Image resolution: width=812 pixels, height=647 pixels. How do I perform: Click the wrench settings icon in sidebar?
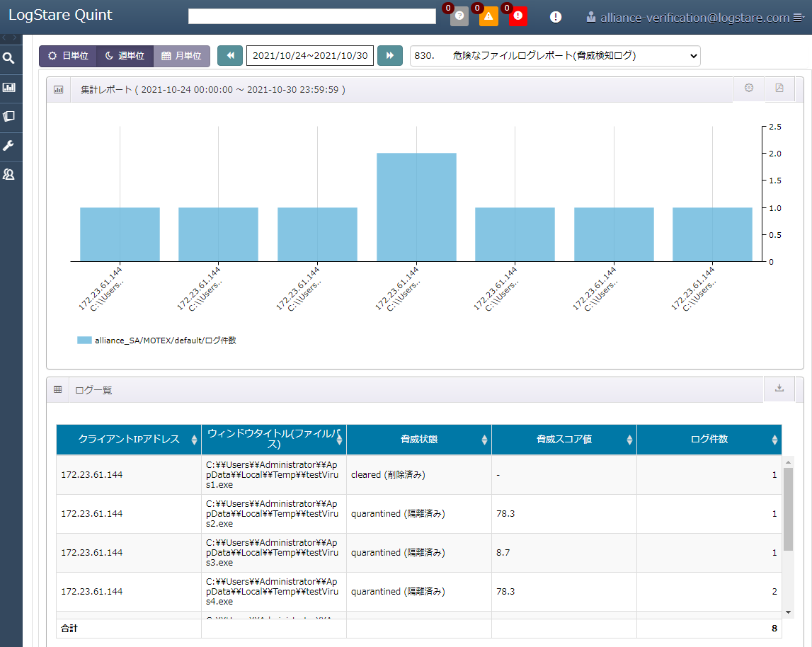point(9,145)
